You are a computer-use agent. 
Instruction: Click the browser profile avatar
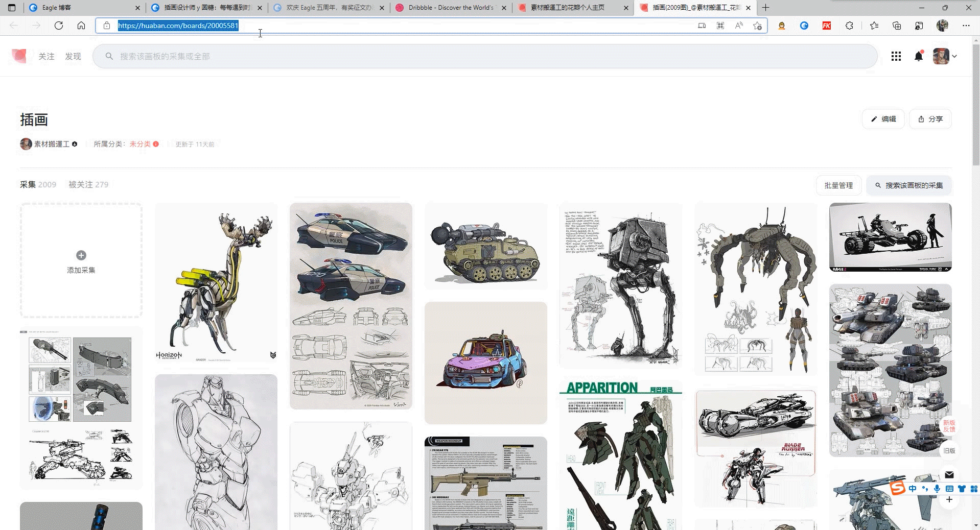click(x=942, y=26)
